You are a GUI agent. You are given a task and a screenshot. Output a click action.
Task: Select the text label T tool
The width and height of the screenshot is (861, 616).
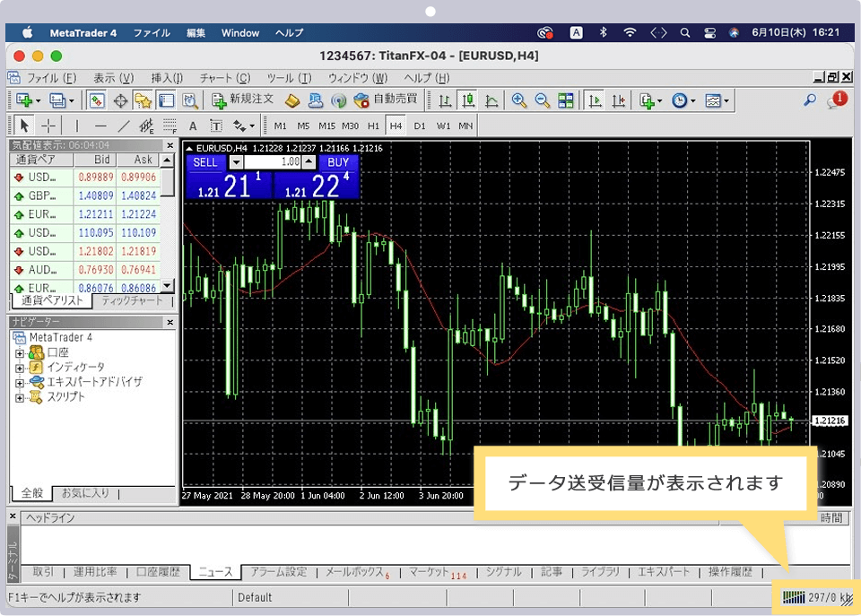tap(216, 126)
